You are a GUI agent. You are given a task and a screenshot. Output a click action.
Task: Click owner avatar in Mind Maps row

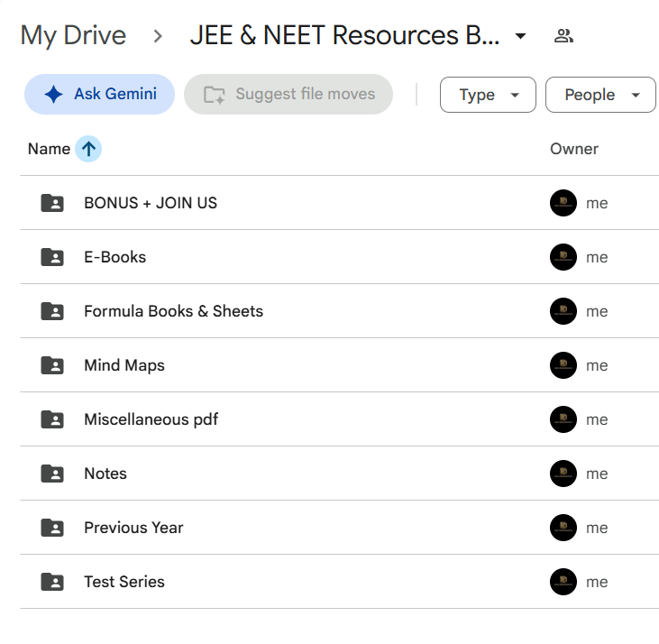(x=563, y=365)
